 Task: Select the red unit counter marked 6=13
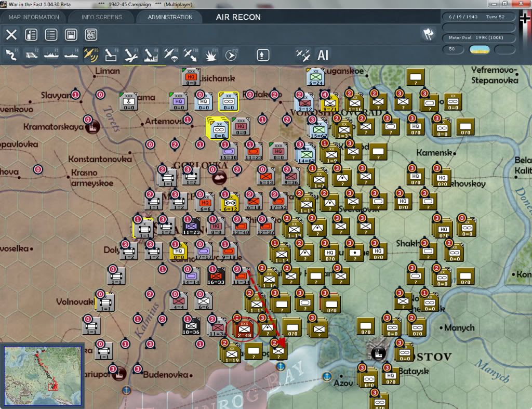coord(266,176)
